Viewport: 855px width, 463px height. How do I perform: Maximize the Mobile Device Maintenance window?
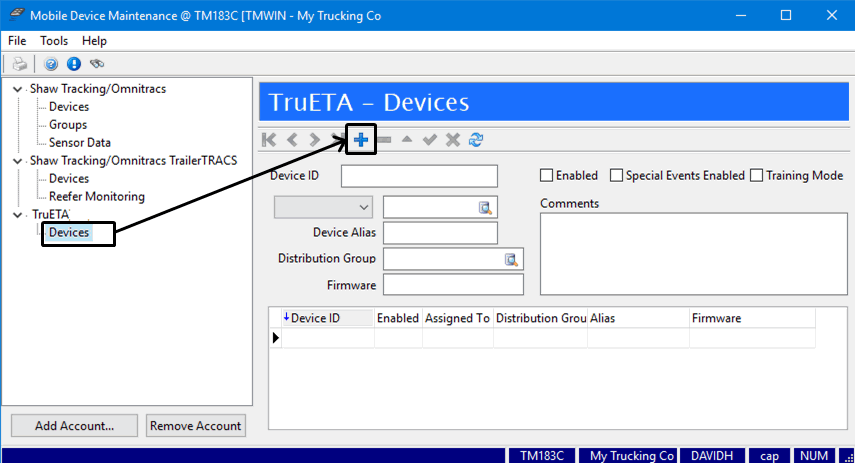[x=786, y=15]
